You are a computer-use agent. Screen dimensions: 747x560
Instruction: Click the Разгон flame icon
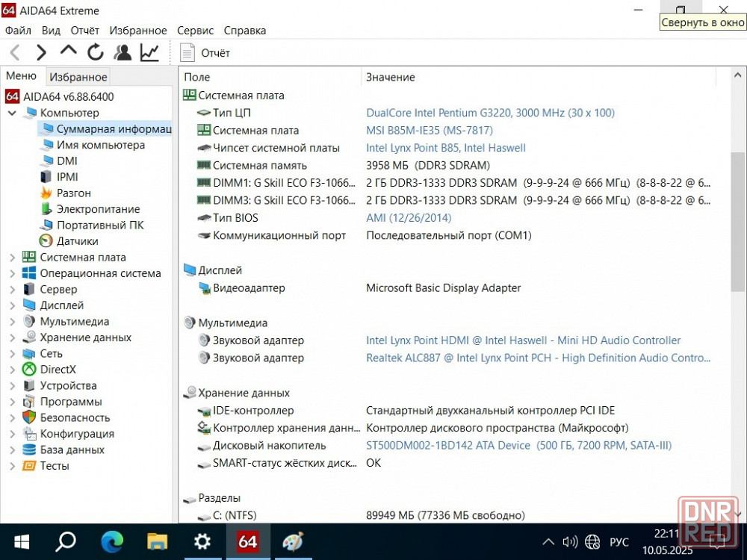[46, 193]
